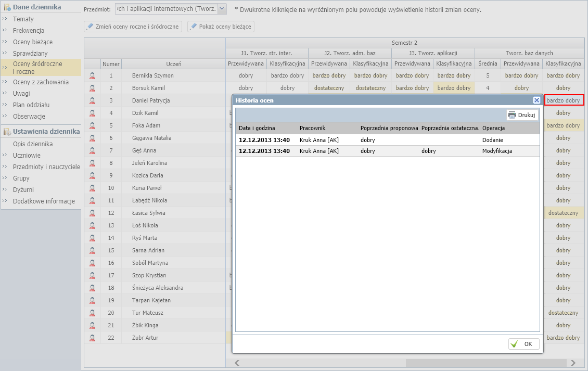Click Zmień oceny roczne i śródroczne button
This screenshot has height=371, width=588.
point(133,27)
